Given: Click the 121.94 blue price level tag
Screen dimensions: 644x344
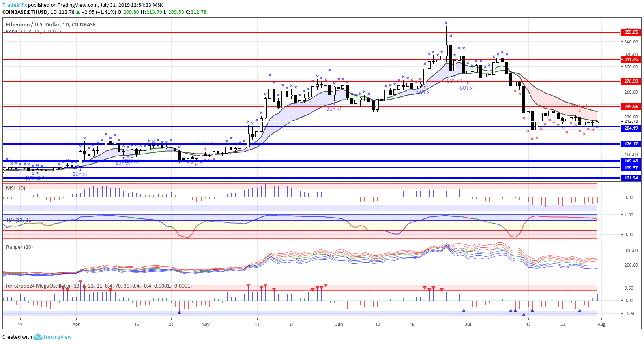Looking at the screenshot, I should pyautogui.click(x=631, y=178).
